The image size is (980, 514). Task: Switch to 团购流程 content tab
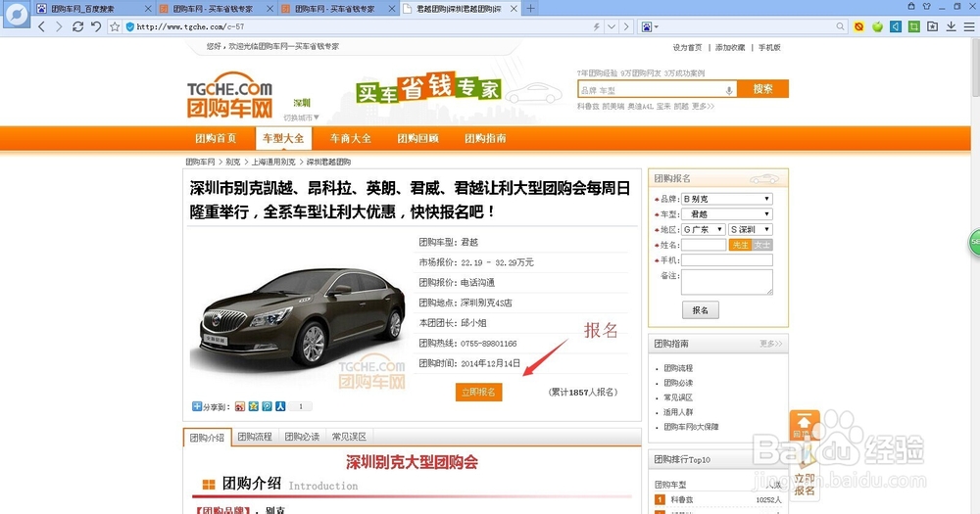pos(255,437)
